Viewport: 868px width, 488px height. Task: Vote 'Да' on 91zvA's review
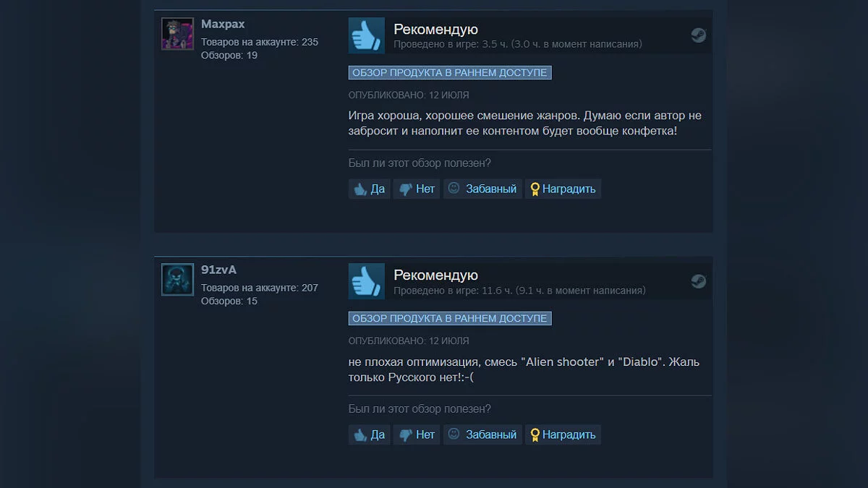point(369,435)
